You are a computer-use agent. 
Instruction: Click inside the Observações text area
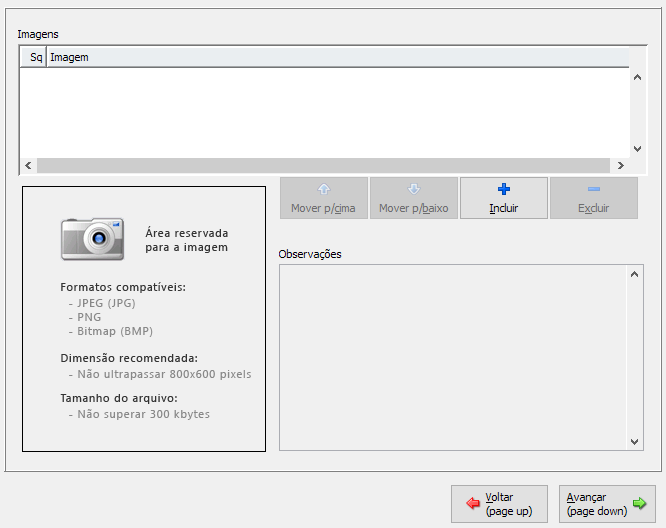pyautogui.click(x=453, y=357)
